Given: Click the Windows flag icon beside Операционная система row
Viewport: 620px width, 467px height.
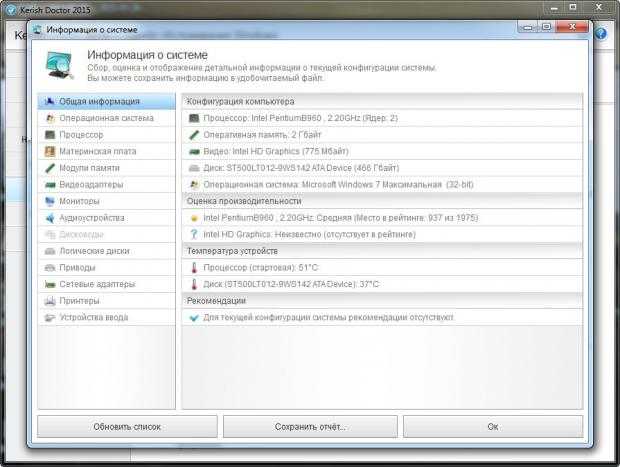Looking at the screenshot, I should click(x=194, y=185).
